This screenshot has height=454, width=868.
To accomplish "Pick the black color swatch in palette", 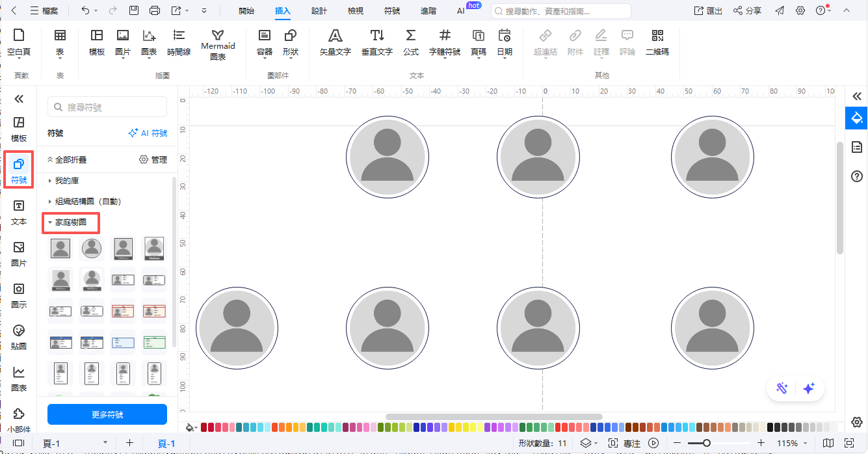I will (x=771, y=427).
